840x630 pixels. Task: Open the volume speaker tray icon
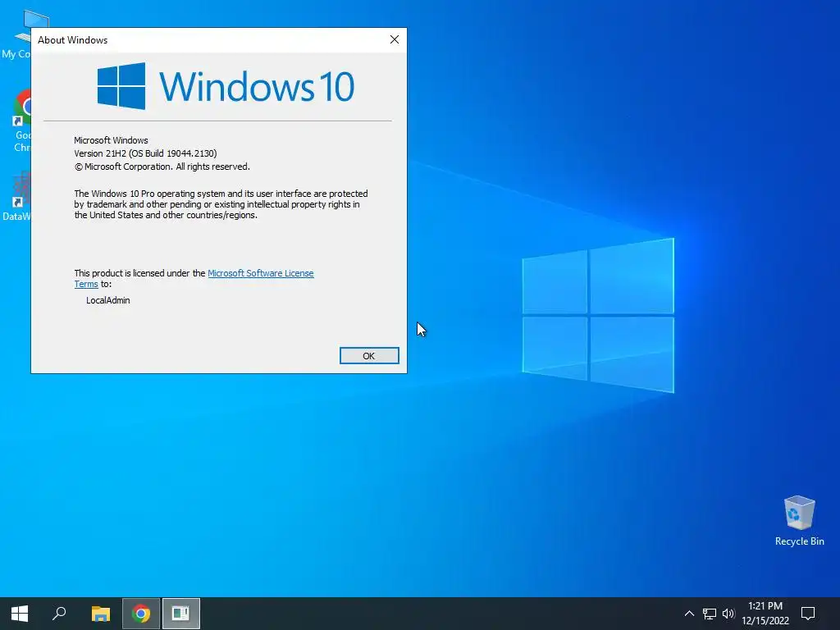point(728,614)
